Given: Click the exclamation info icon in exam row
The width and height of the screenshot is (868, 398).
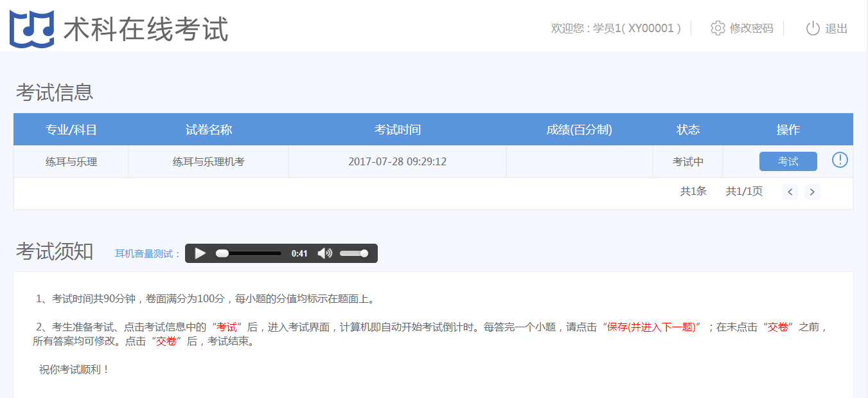Looking at the screenshot, I should (840, 160).
